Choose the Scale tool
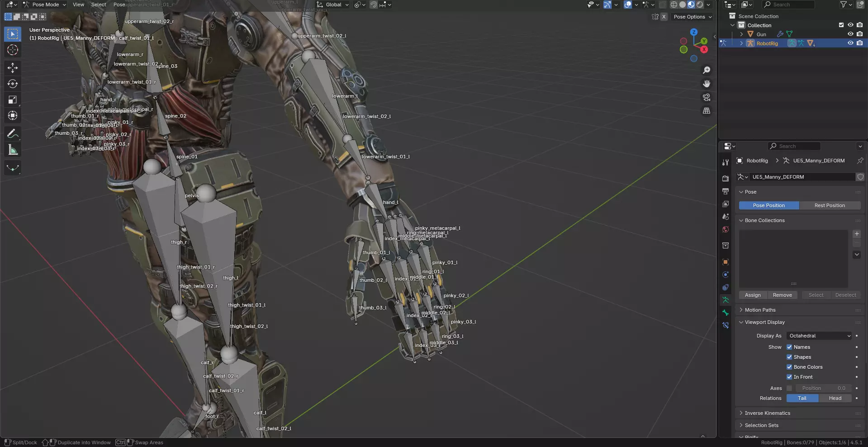 click(x=13, y=100)
